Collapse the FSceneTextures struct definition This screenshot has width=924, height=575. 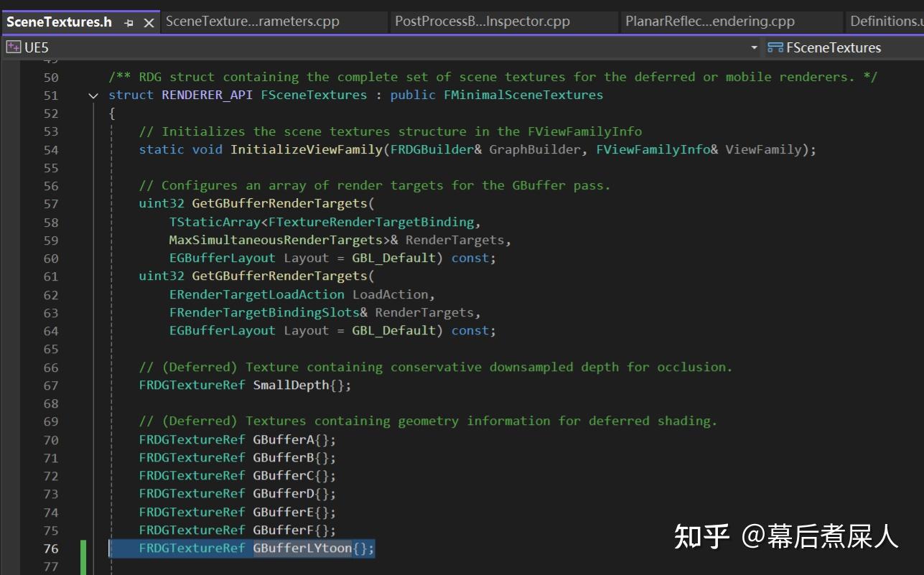tap(93, 95)
